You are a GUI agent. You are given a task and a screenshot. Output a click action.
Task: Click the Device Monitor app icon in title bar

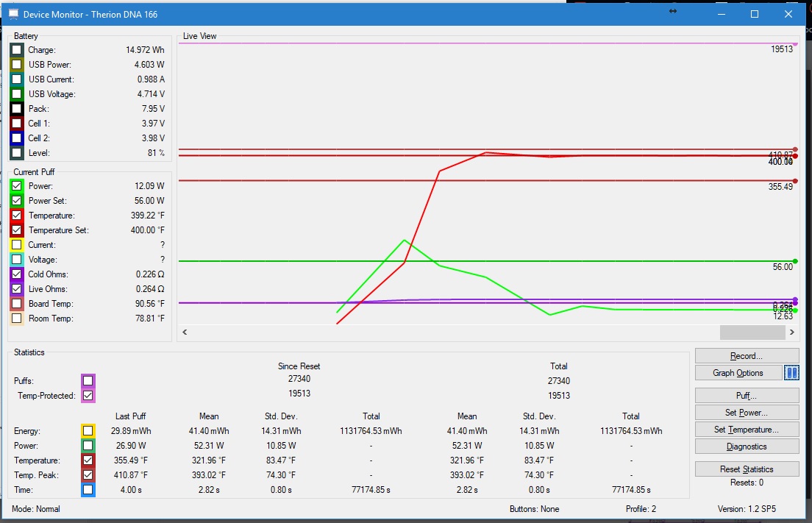13,14
